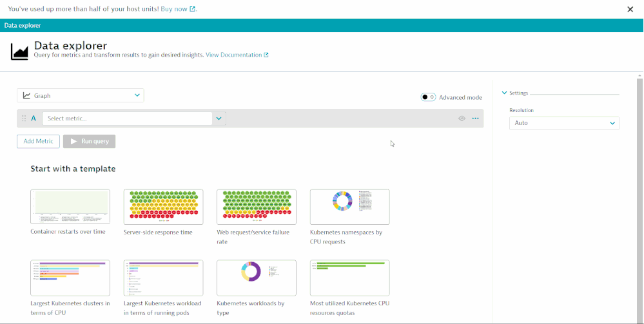
Task: Focus the Select metric input field
Action: [127, 119]
